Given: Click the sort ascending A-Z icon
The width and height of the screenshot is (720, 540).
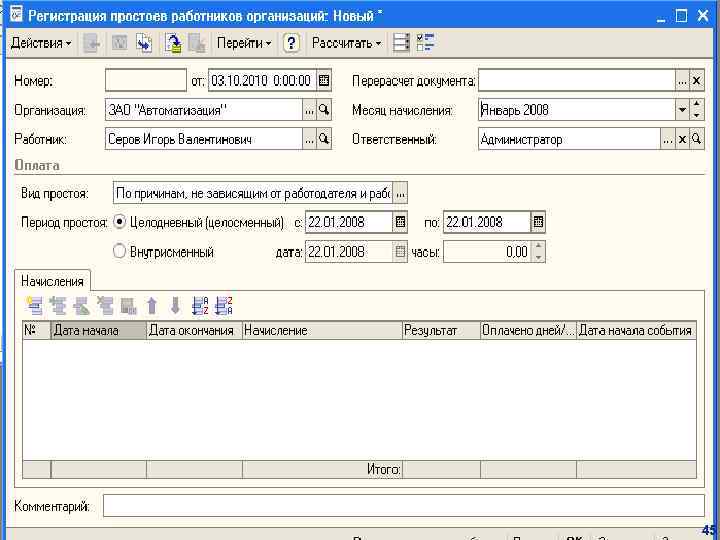Looking at the screenshot, I should click(200, 306).
